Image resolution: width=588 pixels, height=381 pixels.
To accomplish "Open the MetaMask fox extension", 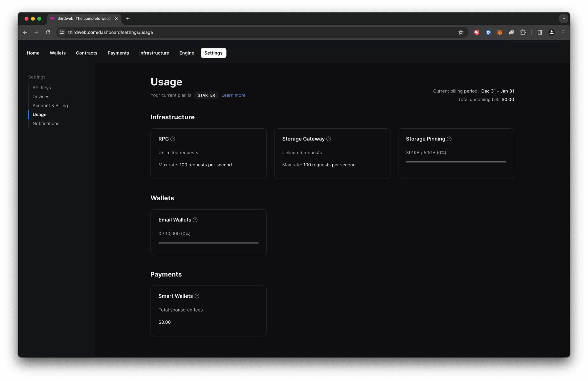I will click(x=500, y=32).
